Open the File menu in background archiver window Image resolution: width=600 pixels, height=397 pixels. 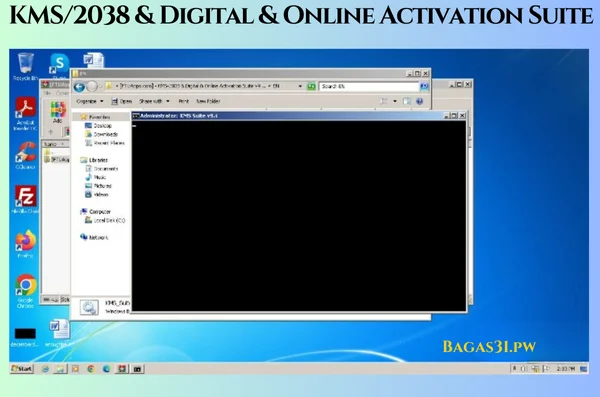click(47, 93)
